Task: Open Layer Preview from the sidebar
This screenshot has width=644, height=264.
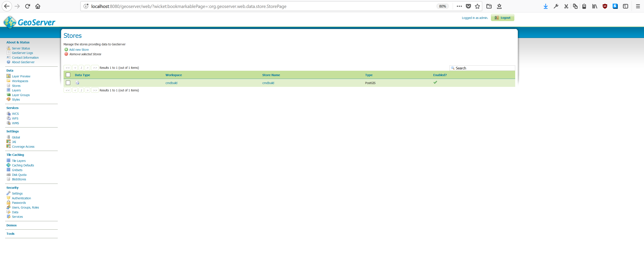Action: [x=21, y=76]
